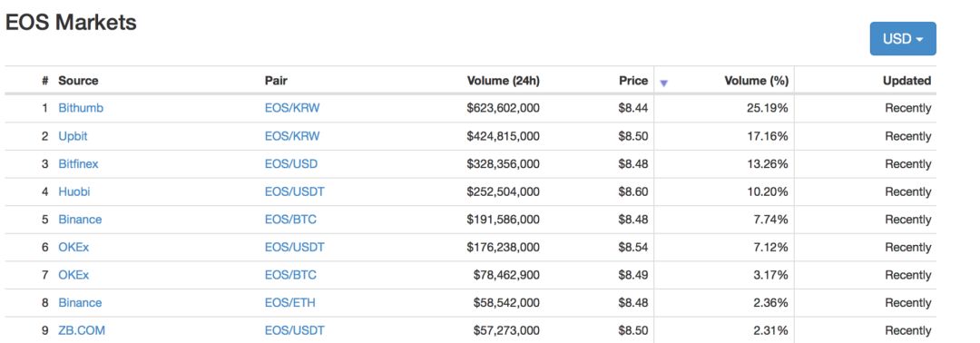Open the Bitfinex source link
This screenshot has width=980, height=343.
pos(78,163)
